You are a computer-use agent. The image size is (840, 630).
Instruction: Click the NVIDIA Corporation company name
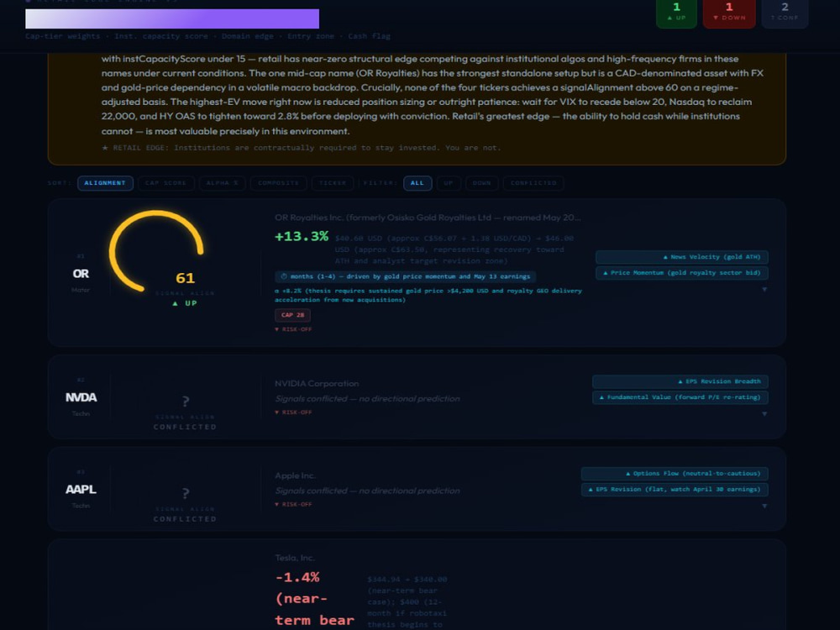coord(317,384)
